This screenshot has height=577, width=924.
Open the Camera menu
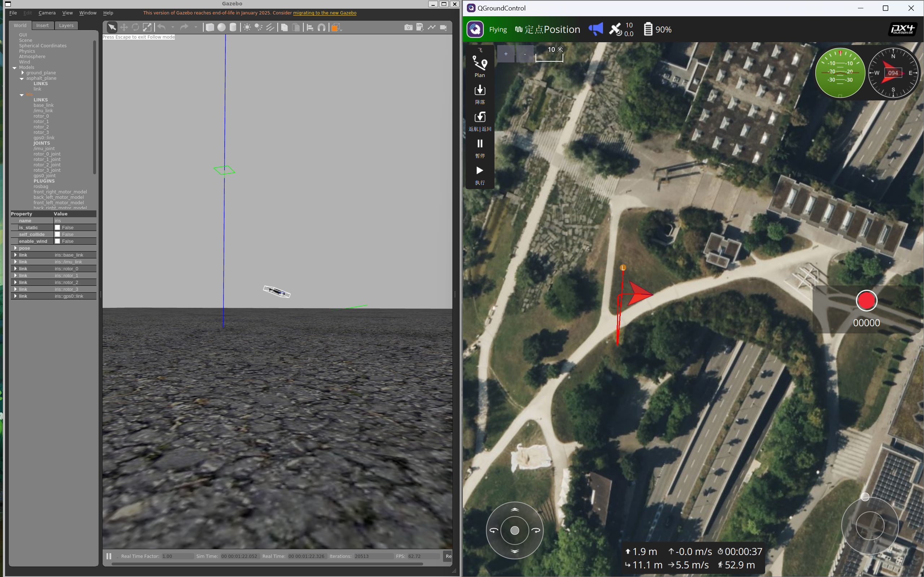click(47, 13)
